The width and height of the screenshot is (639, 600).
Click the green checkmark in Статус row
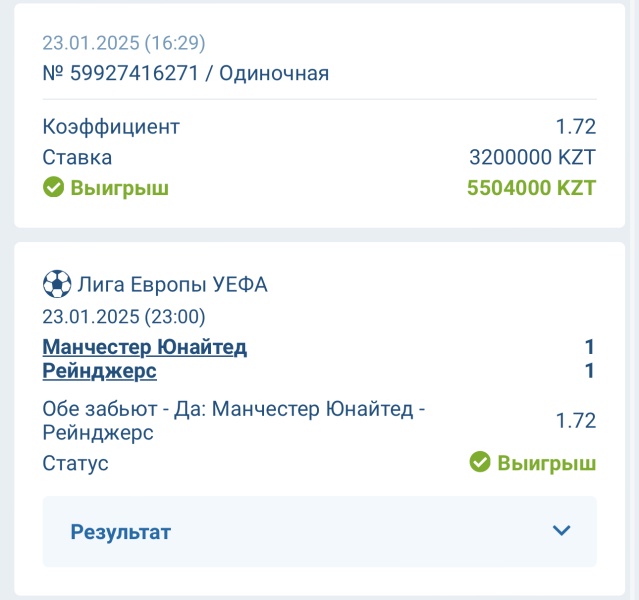pyautogui.click(x=480, y=462)
